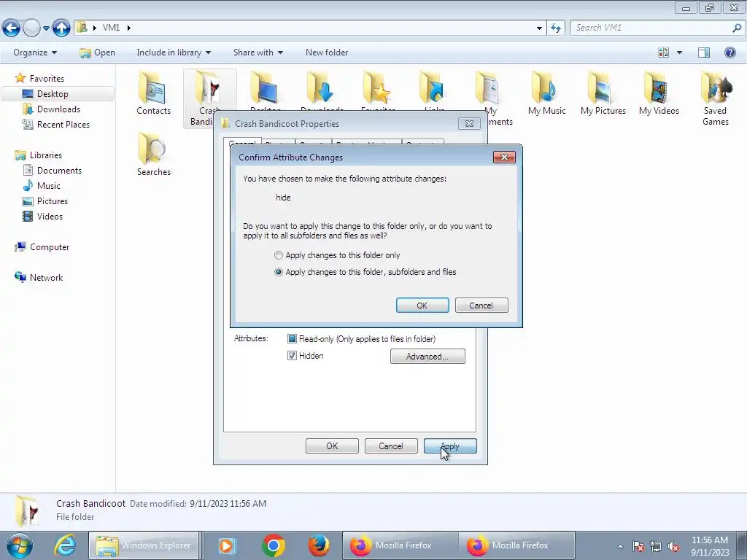Open the Share with dropdown
Image resolution: width=747 pixels, height=560 pixels.
point(258,52)
